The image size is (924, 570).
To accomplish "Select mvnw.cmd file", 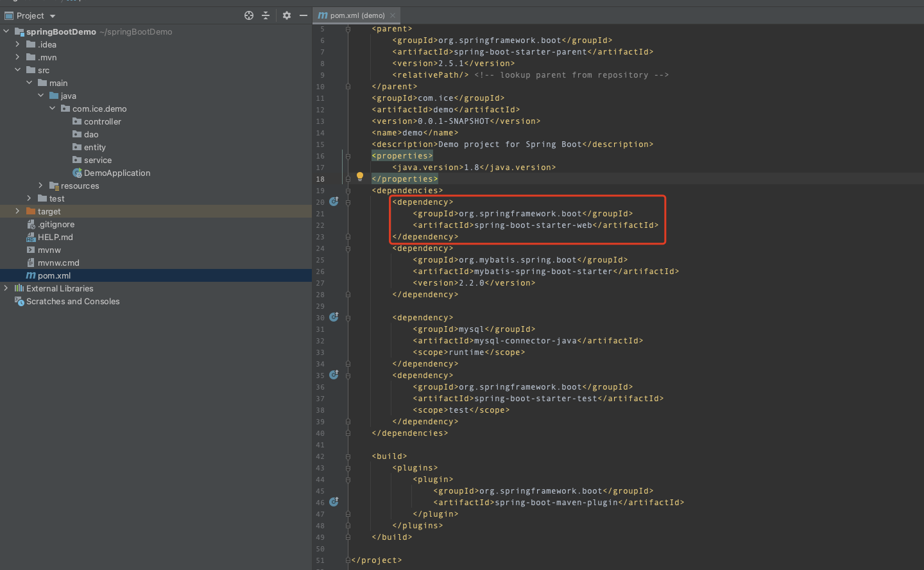I will click(x=58, y=263).
